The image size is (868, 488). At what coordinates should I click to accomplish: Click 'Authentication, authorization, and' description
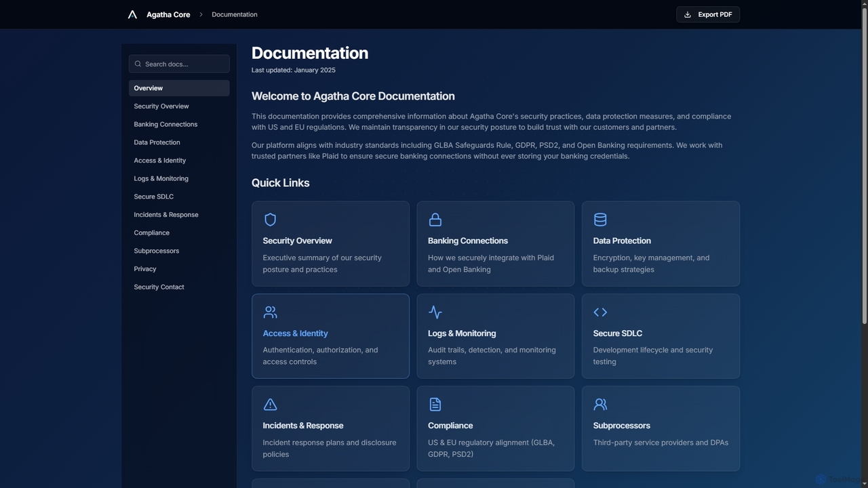click(x=320, y=350)
